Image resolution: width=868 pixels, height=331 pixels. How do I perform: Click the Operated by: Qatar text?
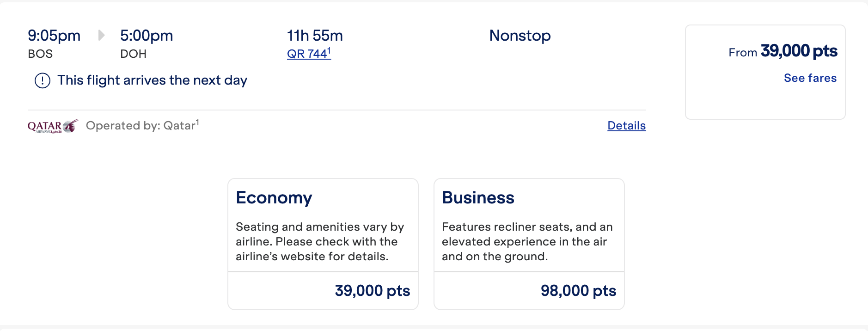(x=142, y=125)
